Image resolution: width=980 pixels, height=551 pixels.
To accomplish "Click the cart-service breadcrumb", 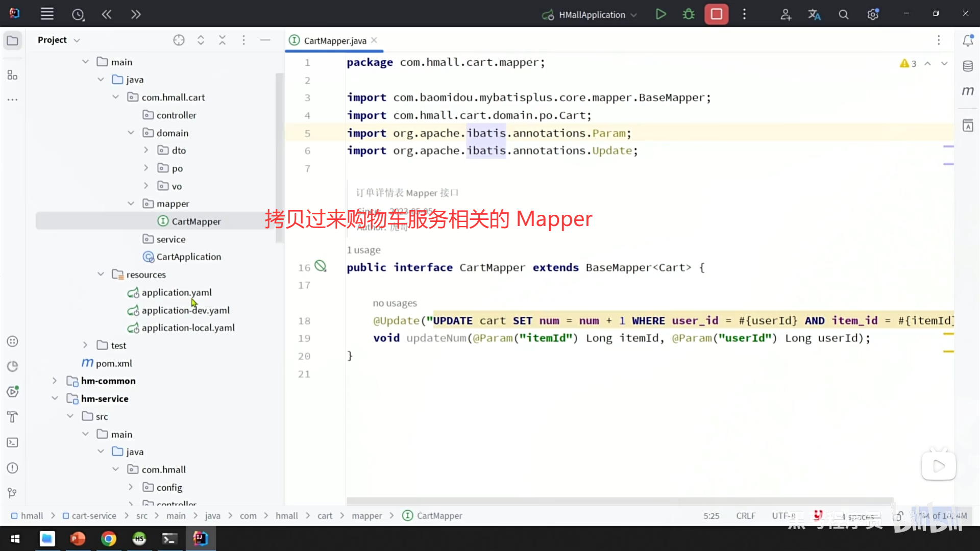I will pyautogui.click(x=94, y=516).
